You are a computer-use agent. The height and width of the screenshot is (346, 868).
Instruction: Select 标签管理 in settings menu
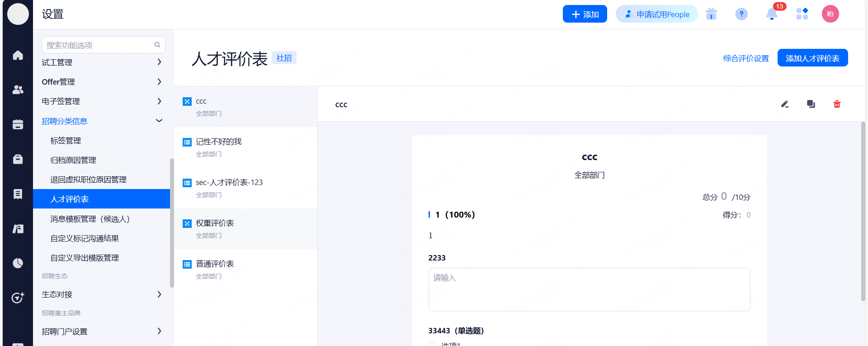coord(66,141)
